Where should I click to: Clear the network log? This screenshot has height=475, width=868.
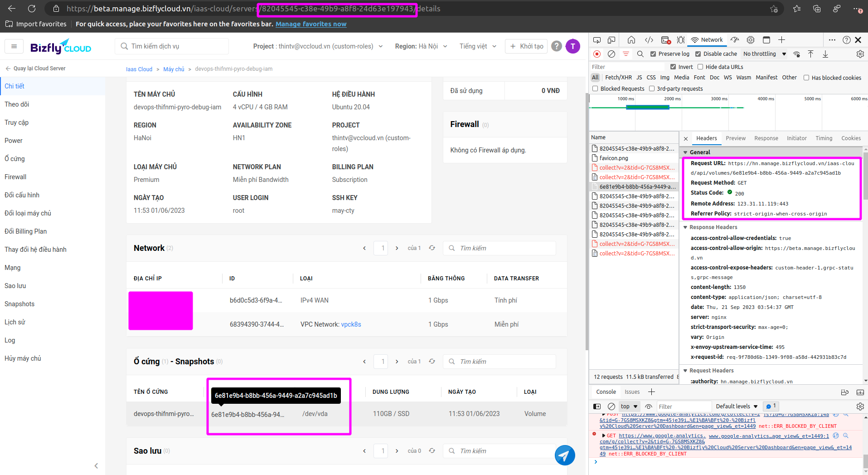(611, 54)
